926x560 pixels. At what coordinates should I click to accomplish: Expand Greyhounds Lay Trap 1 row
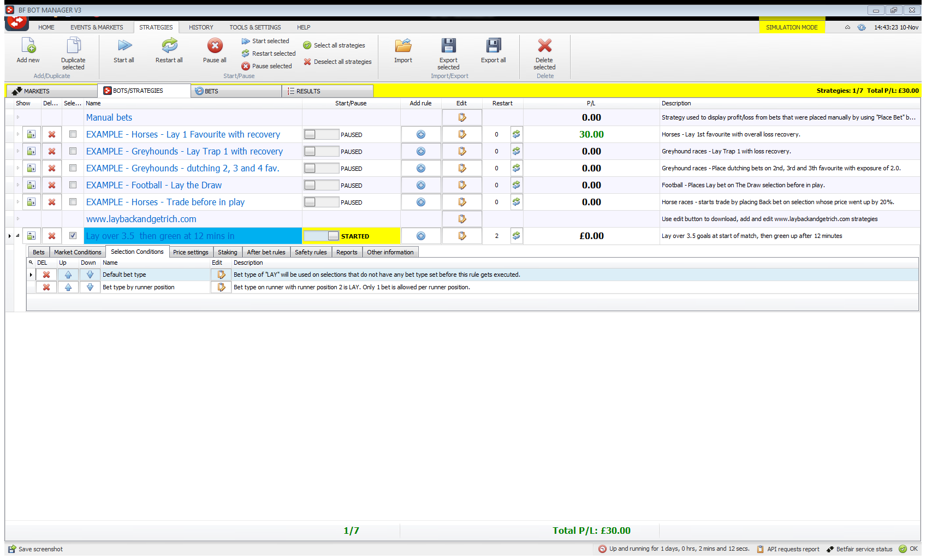click(x=17, y=151)
